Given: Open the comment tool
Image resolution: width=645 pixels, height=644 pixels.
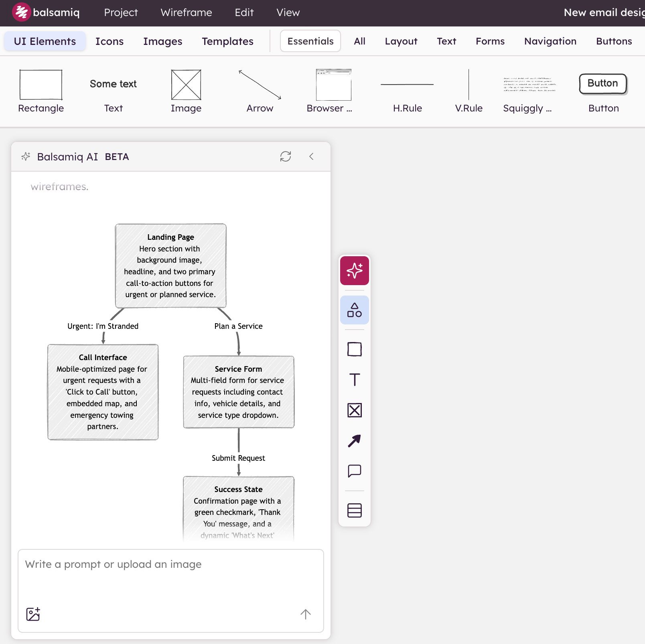Looking at the screenshot, I should 354,471.
